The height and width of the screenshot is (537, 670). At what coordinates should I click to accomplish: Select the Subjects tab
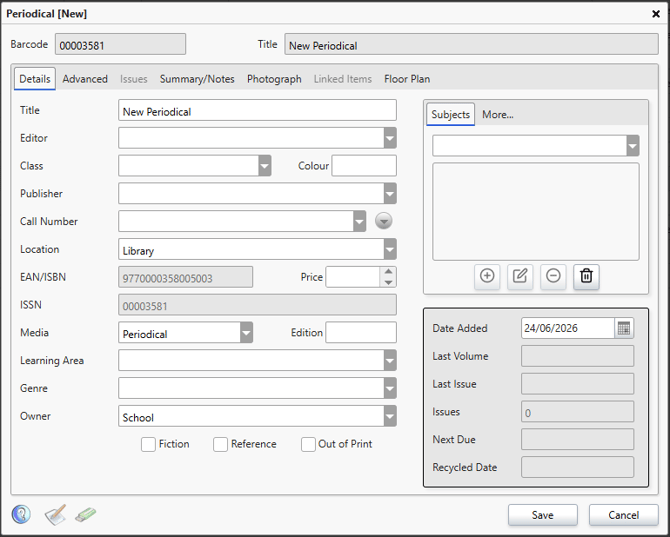450,114
